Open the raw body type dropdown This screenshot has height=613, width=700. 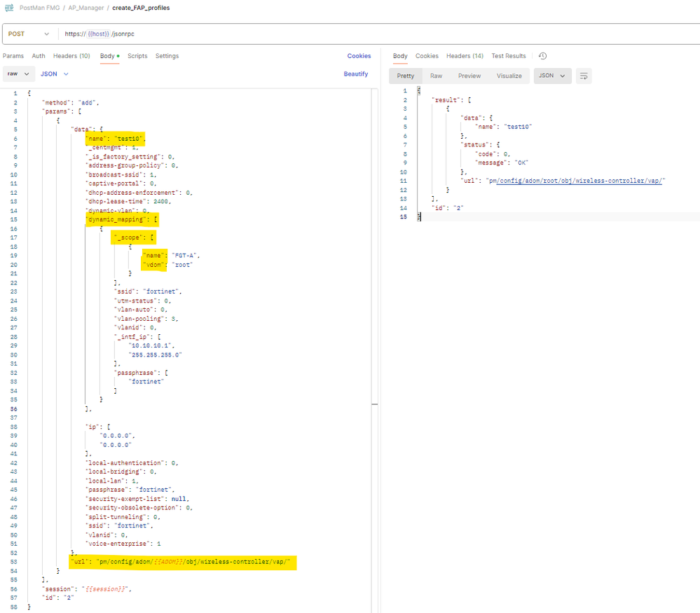tap(18, 74)
